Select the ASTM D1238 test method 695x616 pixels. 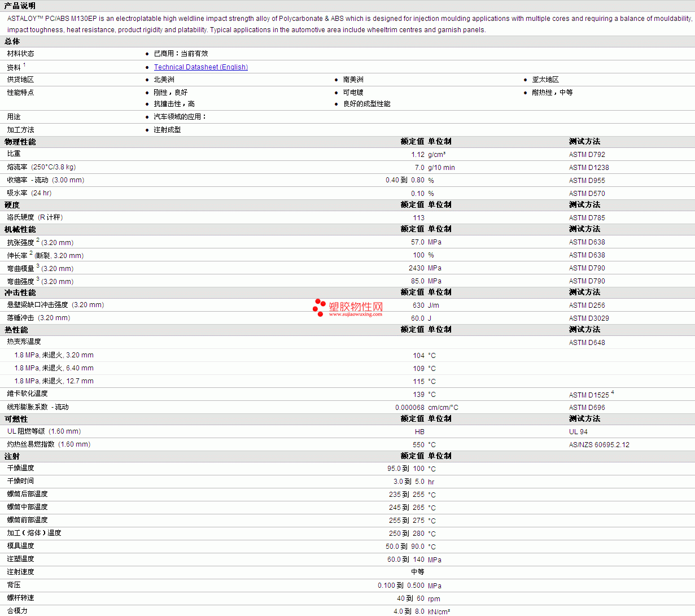point(589,168)
